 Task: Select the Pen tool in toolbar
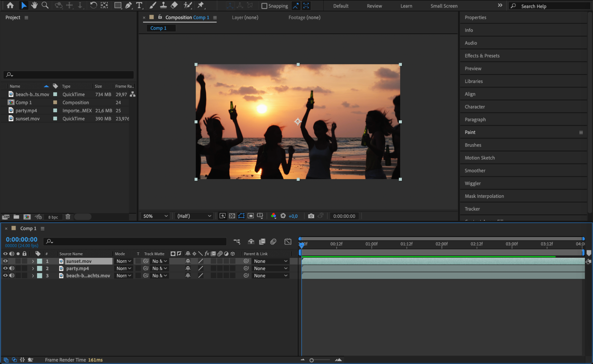coord(128,5)
